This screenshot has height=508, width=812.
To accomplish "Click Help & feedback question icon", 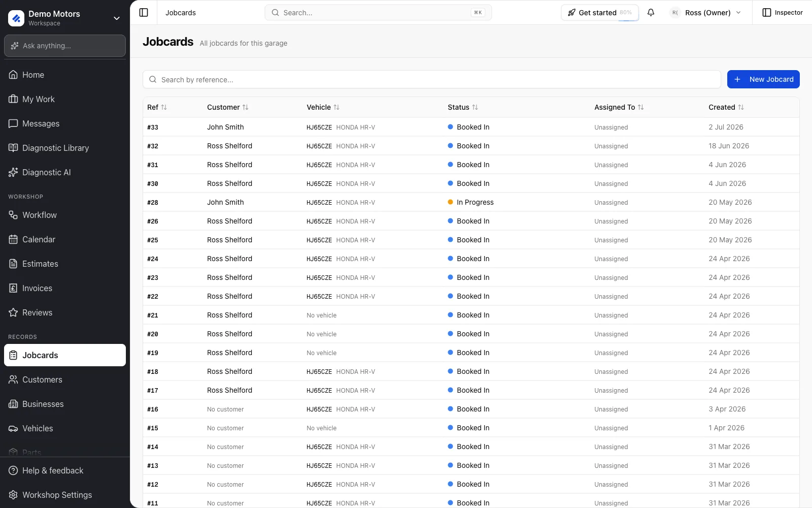I will 13,470.
